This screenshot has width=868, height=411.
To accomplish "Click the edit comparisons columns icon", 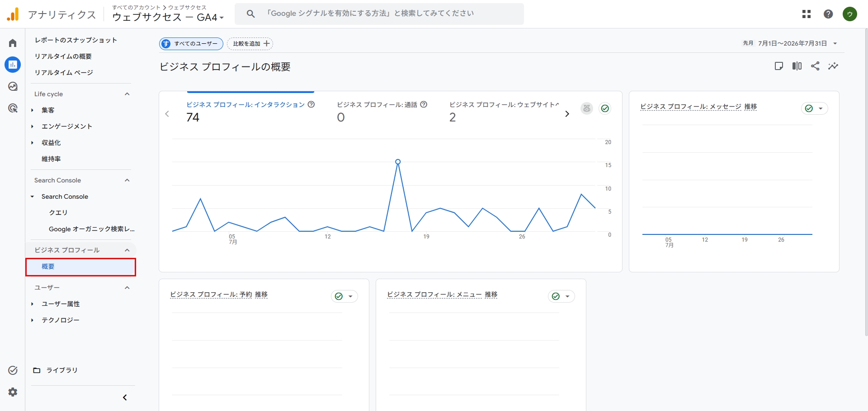I will [797, 66].
